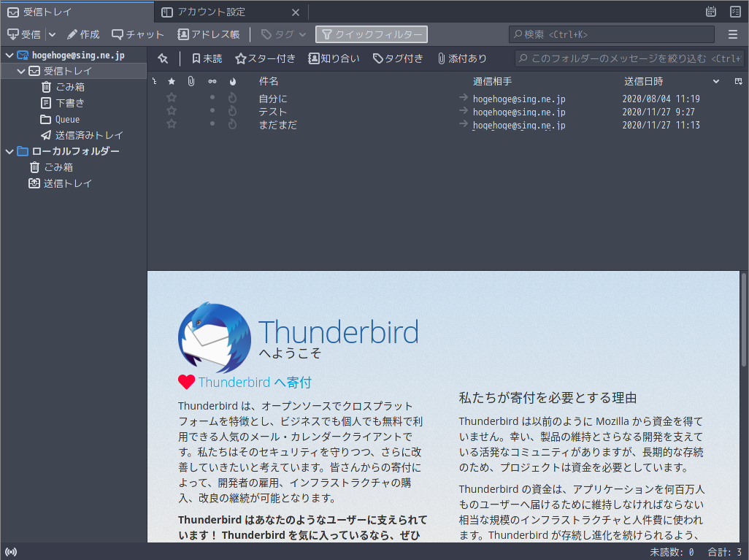Click the 受信 get messages button

[x=24, y=34]
